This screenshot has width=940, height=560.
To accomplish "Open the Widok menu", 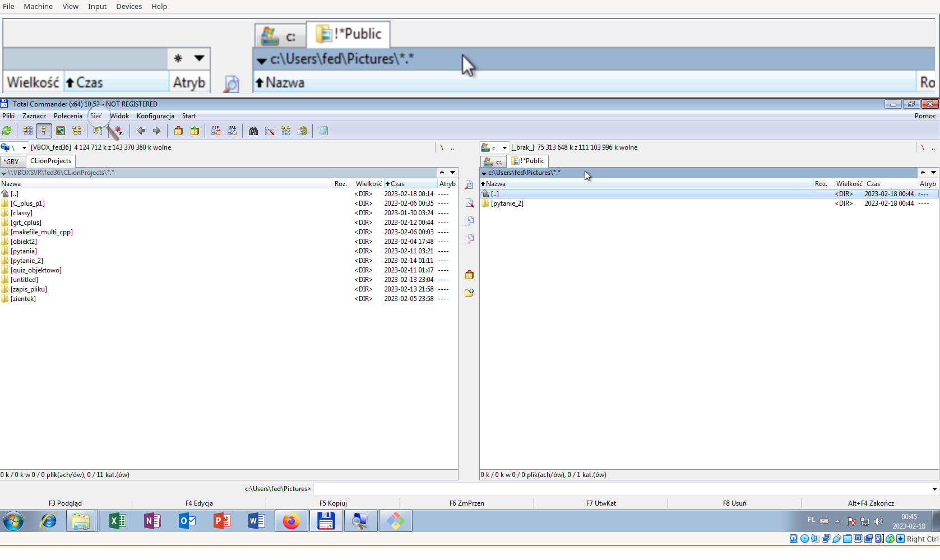I will [x=119, y=116].
